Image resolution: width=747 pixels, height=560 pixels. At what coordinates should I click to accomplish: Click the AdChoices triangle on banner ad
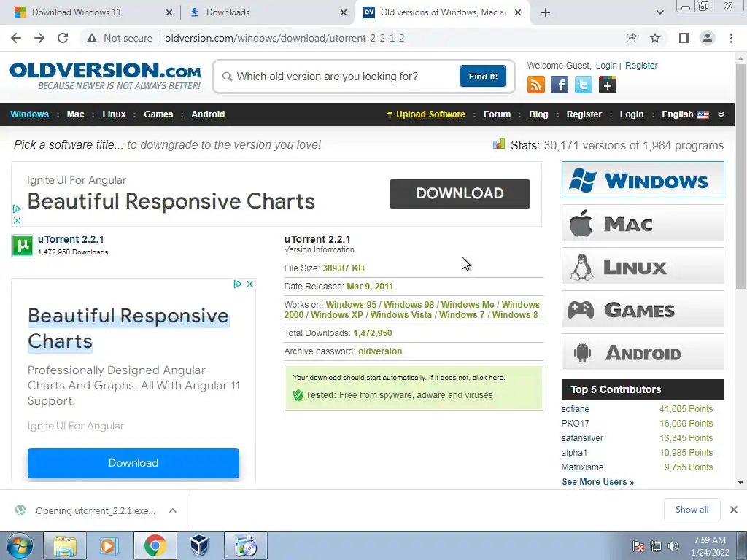17,209
